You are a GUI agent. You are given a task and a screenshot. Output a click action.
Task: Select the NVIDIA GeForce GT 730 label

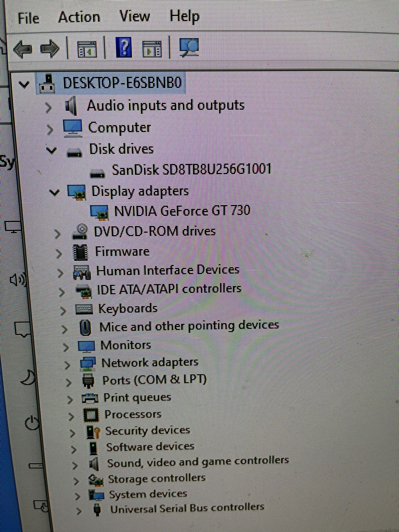click(x=182, y=211)
